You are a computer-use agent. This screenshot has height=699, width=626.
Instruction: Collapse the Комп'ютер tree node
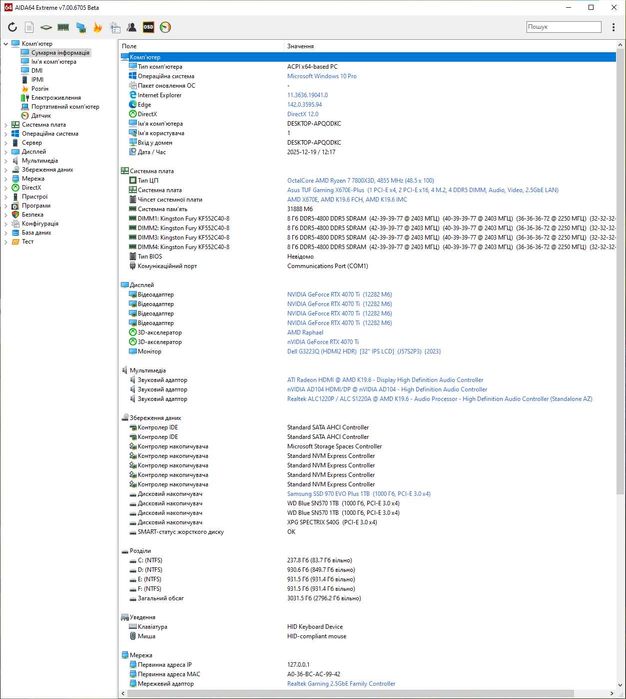click(x=6, y=44)
